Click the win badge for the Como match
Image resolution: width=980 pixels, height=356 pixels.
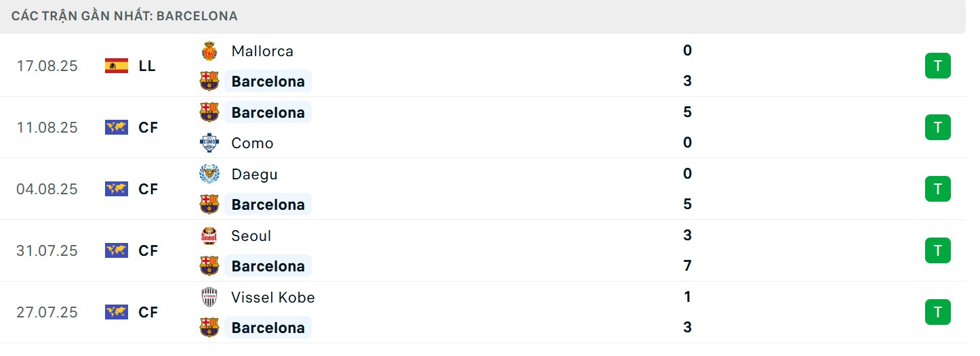(937, 128)
